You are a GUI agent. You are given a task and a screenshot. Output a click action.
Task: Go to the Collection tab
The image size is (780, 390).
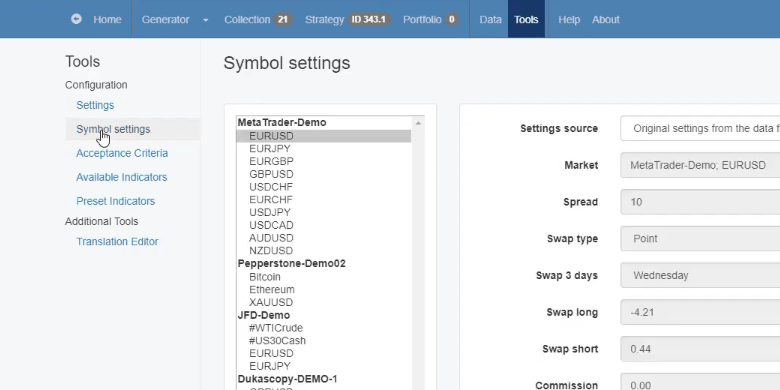pyautogui.click(x=258, y=19)
